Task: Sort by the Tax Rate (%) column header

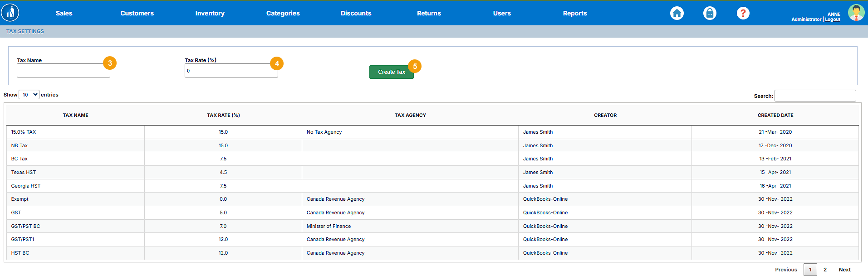Action: 223,115
